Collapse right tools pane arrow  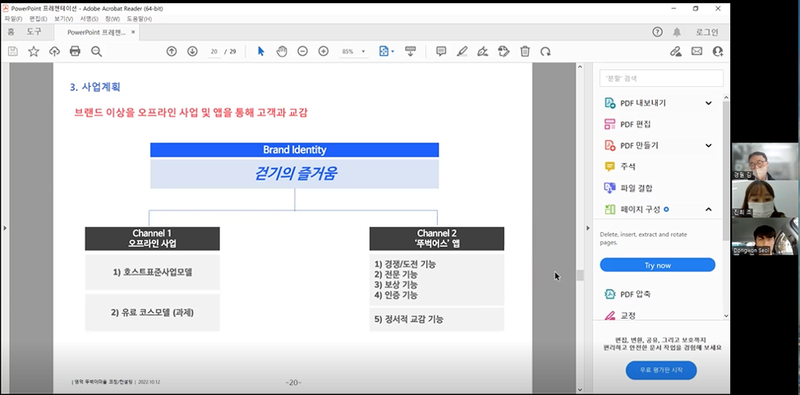[588, 228]
